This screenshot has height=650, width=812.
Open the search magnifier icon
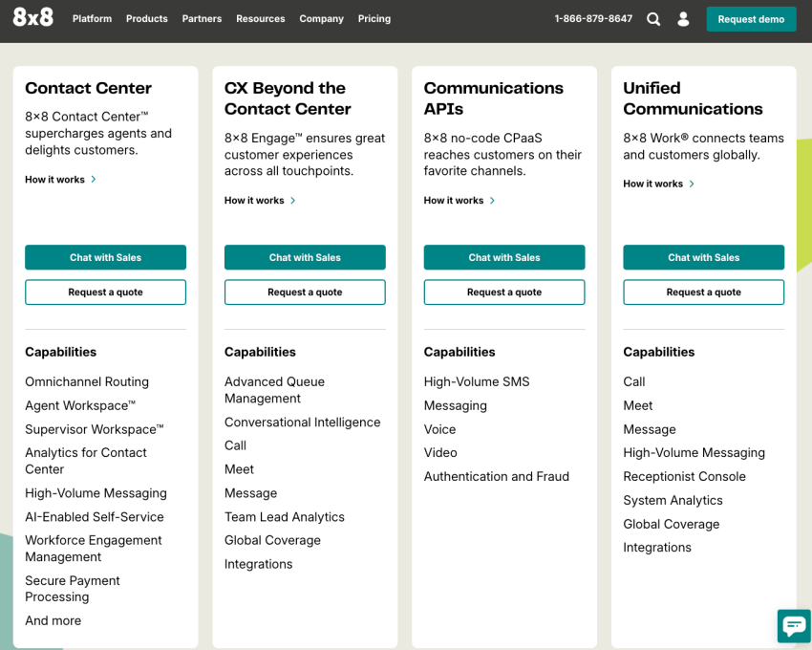pyautogui.click(x=653, y=19)
